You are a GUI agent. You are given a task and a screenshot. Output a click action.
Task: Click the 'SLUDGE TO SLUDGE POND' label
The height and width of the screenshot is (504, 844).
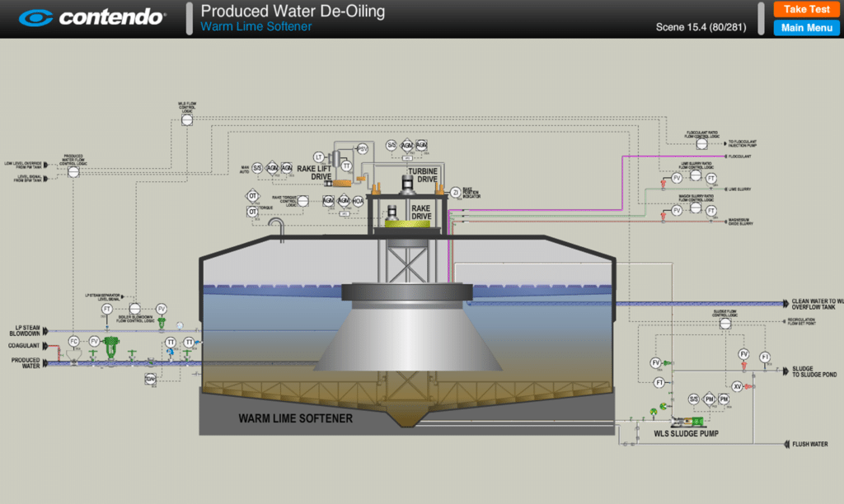pyautogui.click(x=814, y=371)
